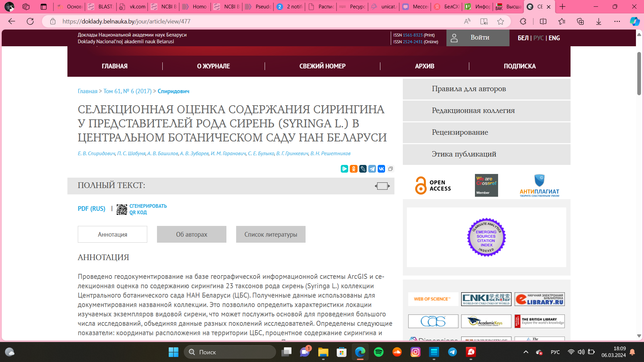Open ГЛАВНАЯ menu item
Image resolution: width=644 pixels, height=362 pixels.
point(115,66)
